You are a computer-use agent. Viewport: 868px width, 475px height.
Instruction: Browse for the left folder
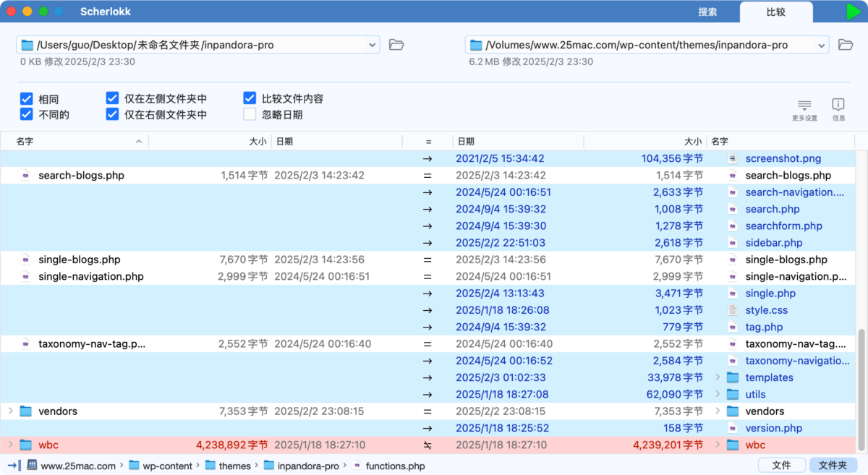(396, 45)
